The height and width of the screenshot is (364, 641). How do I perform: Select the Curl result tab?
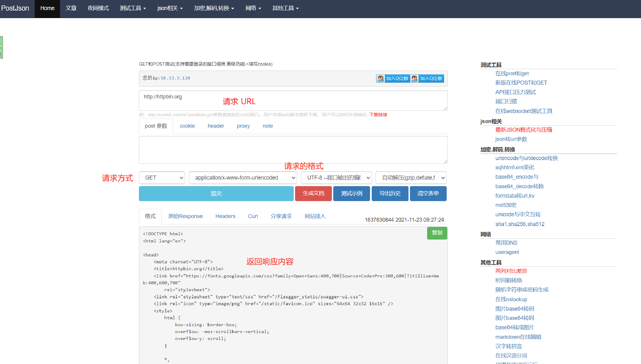point(253,216)
